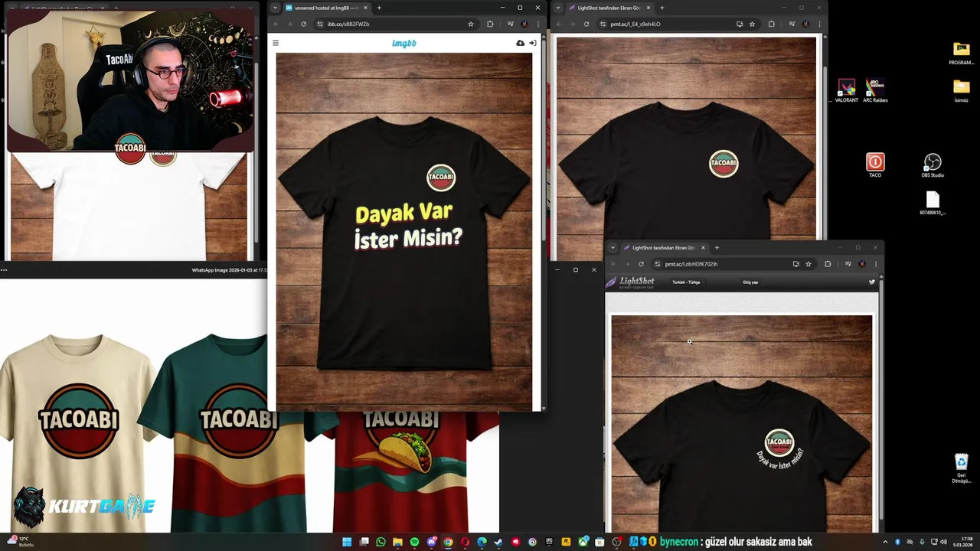The height and width of the screenshot is (551, 980).
Task: Click the 'Giriş yap' login link
Action: coord(750,282)
